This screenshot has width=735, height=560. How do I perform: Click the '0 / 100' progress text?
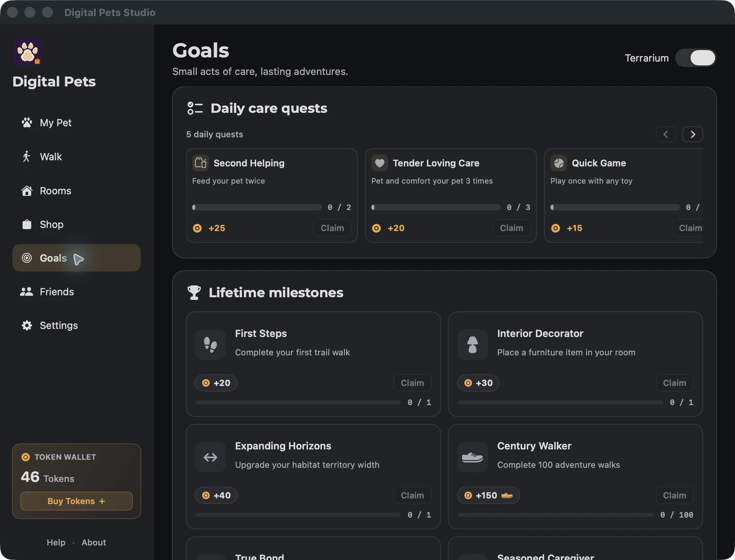(x=677, y=515)
